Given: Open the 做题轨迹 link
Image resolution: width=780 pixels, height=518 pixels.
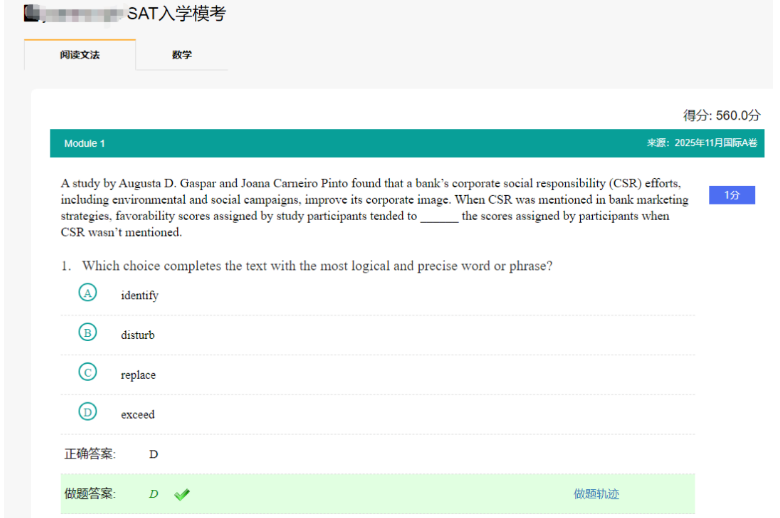Looking at the screenshot, I should [x=596, y=494].
